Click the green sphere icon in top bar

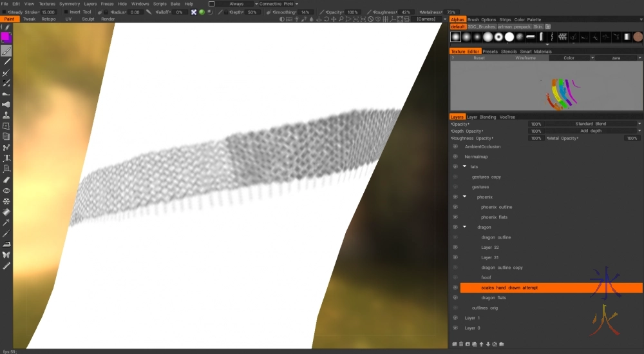pyautogui.click(x=202, y=12)
